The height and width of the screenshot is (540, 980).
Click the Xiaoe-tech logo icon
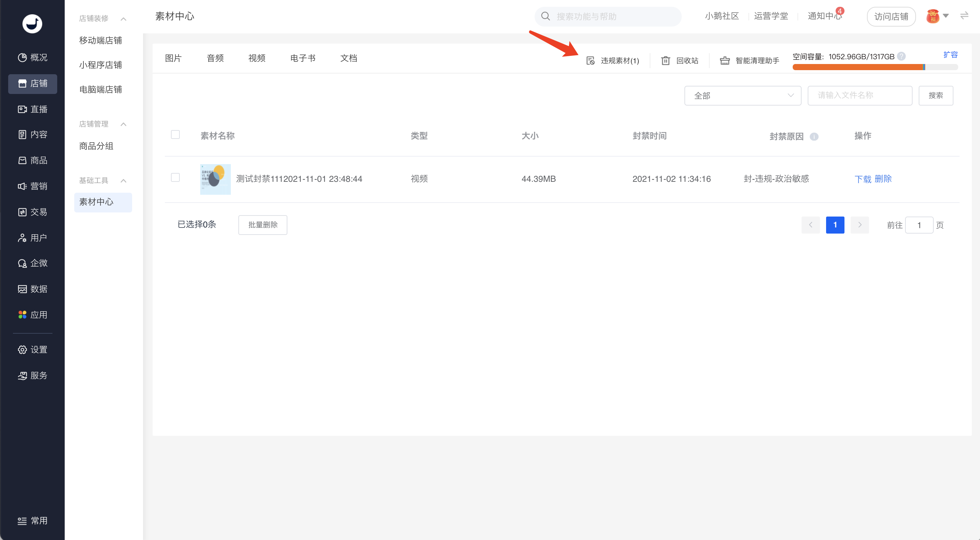(x=32, y=23)
